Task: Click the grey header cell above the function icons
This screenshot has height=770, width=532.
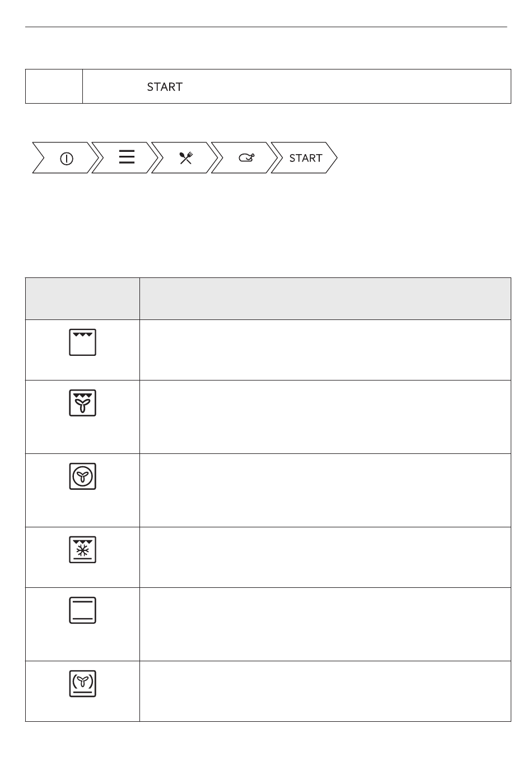Action: tap(82, 299)
